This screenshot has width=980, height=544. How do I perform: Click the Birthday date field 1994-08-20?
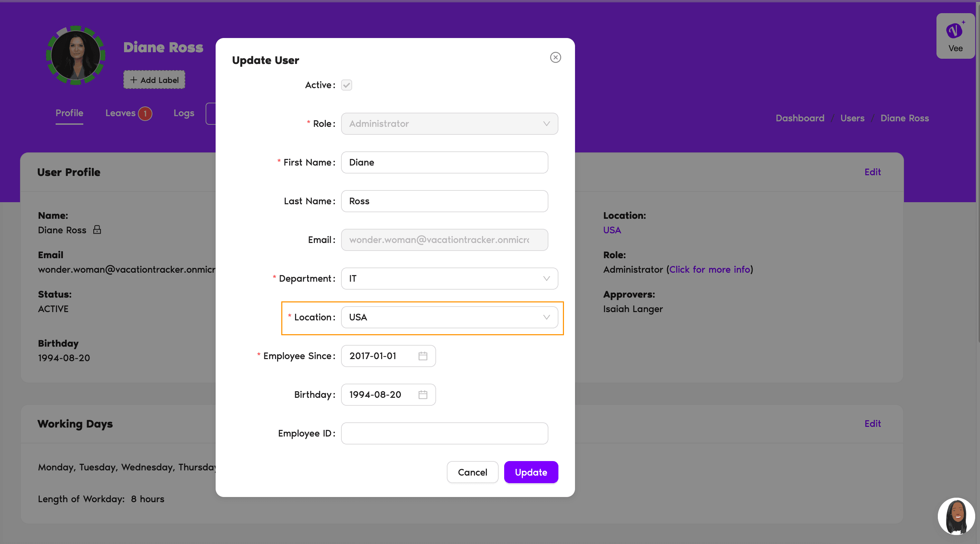(388, 395)
